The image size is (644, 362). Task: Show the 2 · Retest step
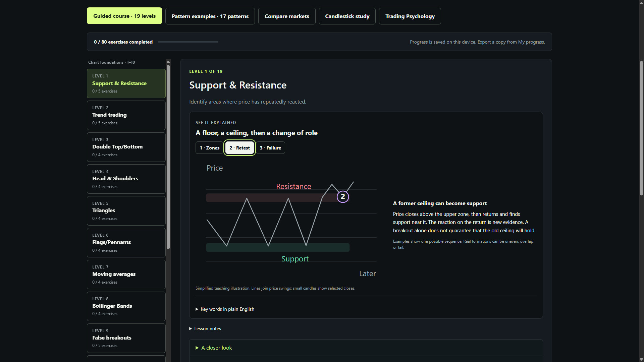click(239, 148)
